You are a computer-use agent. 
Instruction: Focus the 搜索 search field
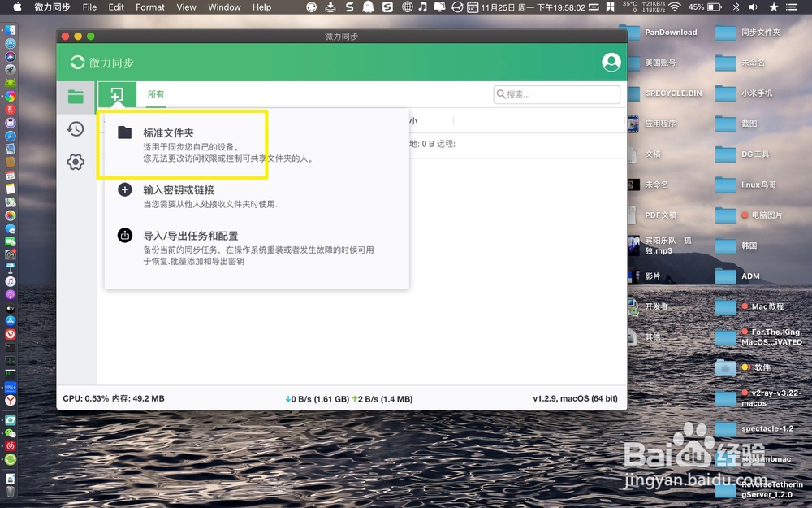(x=557, y=94)
